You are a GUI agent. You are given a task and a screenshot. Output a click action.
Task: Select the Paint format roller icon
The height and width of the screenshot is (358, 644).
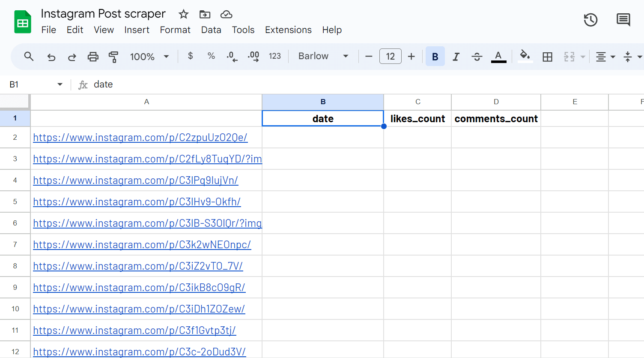(113, 57)
